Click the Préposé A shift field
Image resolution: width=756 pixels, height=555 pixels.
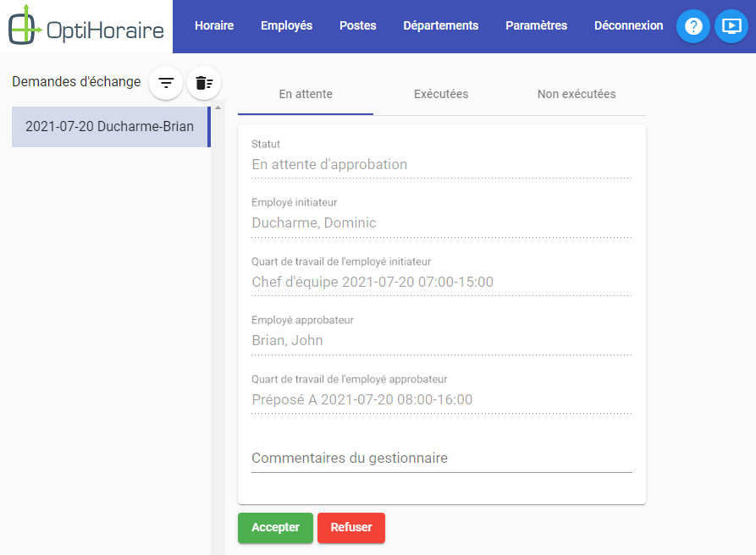(442, 400)
